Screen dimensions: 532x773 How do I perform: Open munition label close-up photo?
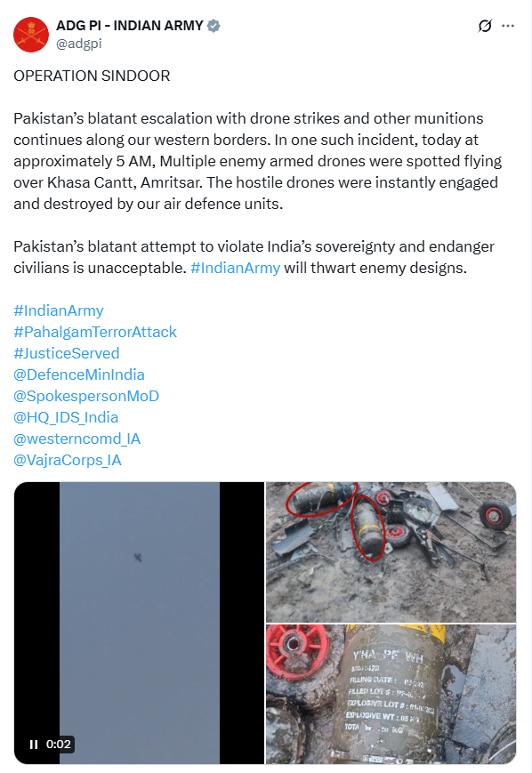point(391,694)
